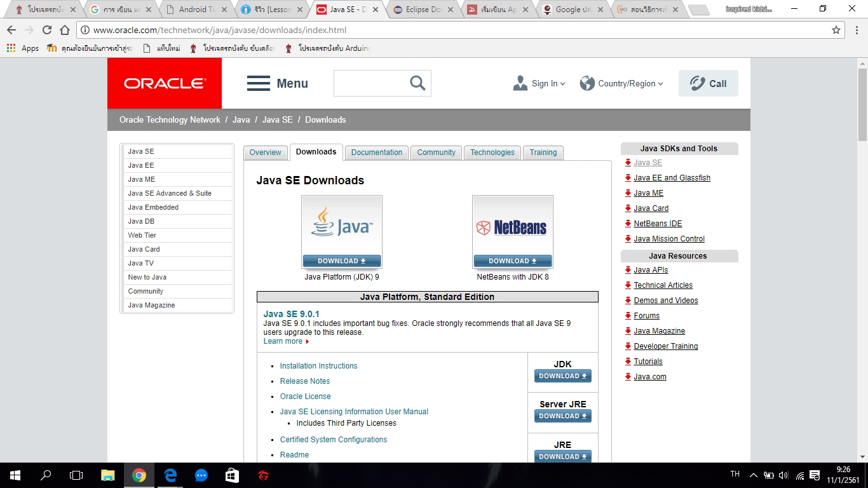The width and height of the screenshot is (868, 488).
Task: Open Java Embedded in the sidebar
Action: pos(177,207)
